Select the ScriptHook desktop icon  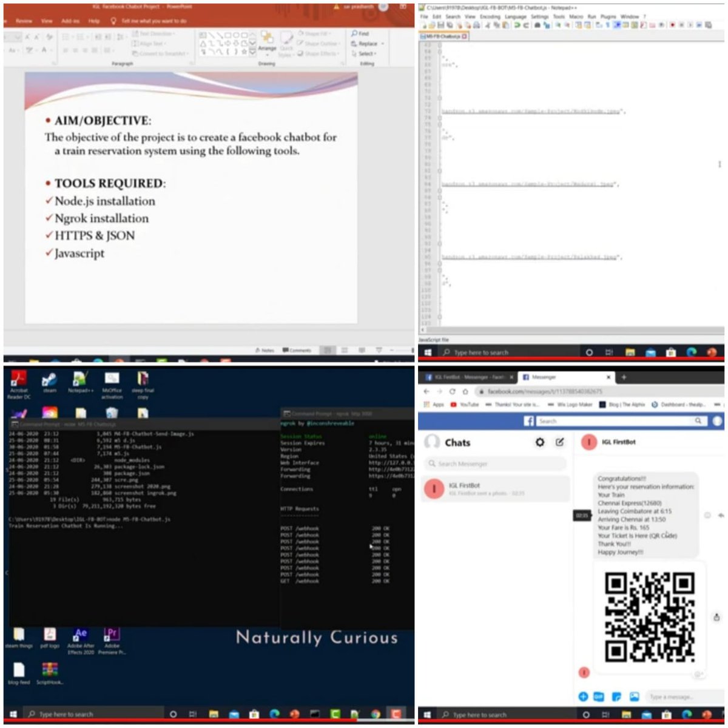50,673
